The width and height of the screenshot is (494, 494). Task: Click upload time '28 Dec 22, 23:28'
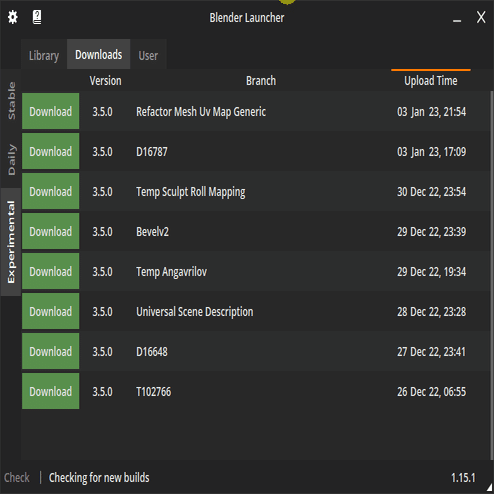pos(431,312)
